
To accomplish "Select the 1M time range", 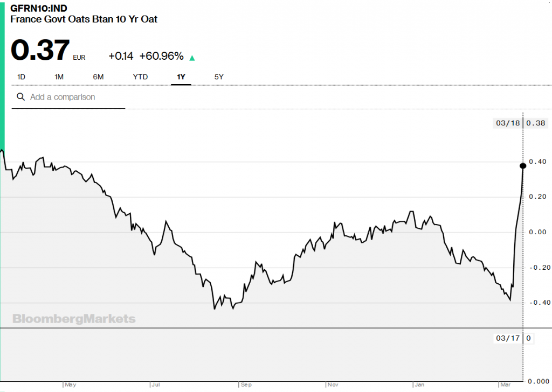I will click(59, 77).
